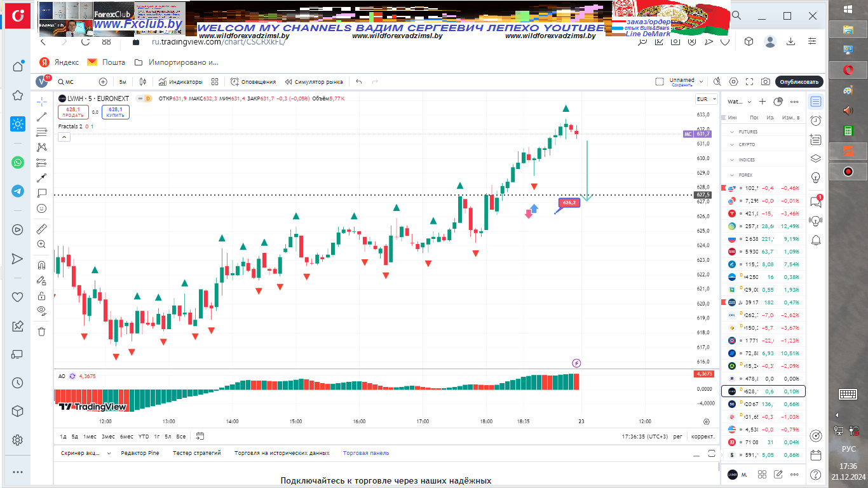Screen dimensions: 868x488
Task: Take a chart snapshot with camera
Action: pos(766,82)
